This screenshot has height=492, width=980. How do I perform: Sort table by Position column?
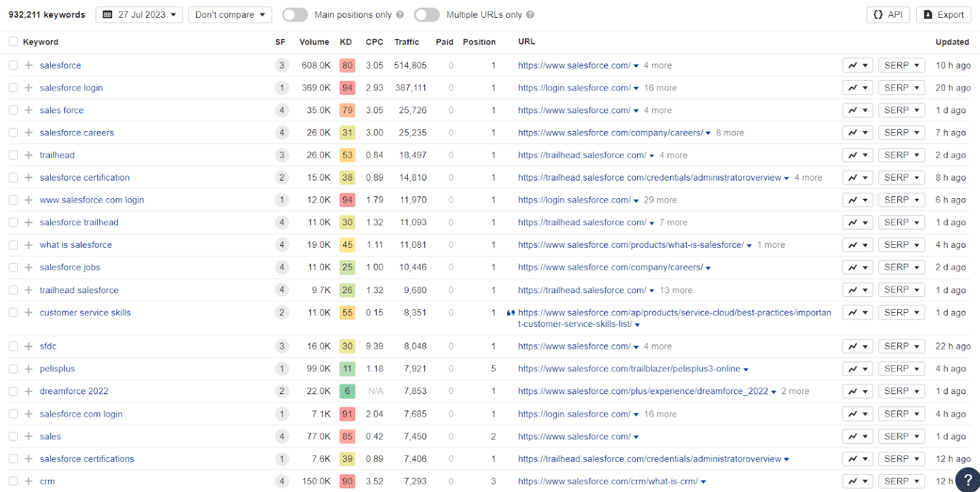[x=479, y=42]
